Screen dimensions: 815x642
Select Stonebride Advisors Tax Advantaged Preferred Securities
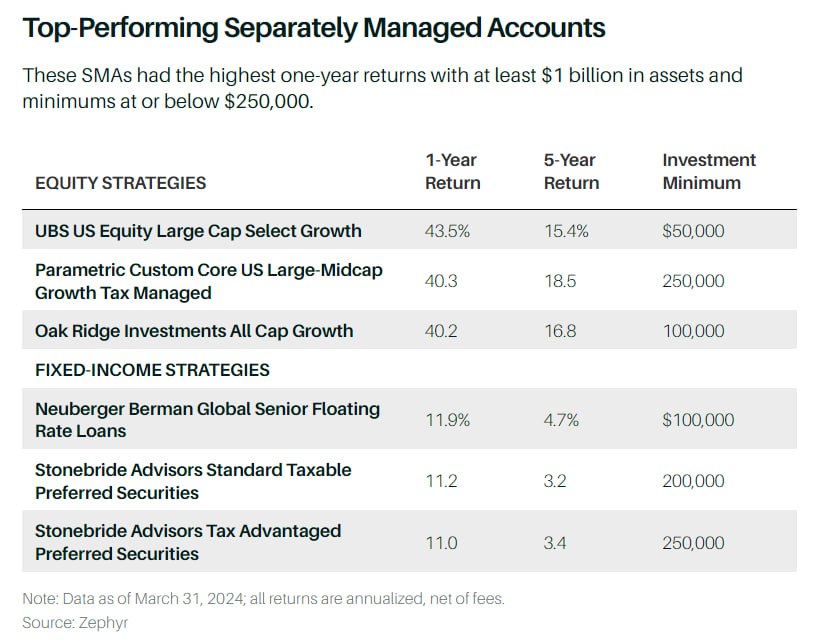tap(188, 542)
